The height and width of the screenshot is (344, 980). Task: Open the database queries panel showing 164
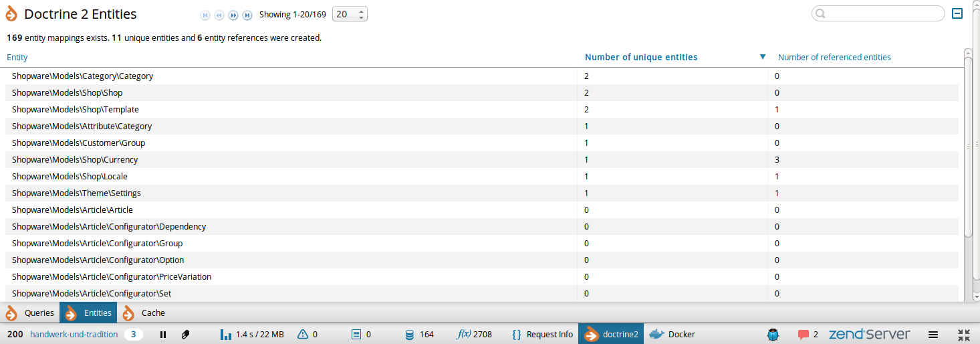[x=420, y=334]
